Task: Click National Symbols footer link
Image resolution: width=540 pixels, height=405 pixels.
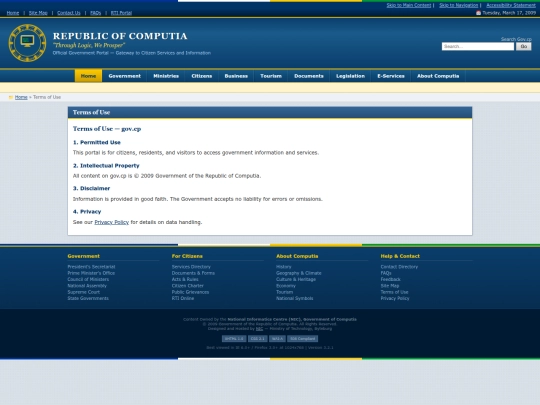Action: (x=294, y=298)
